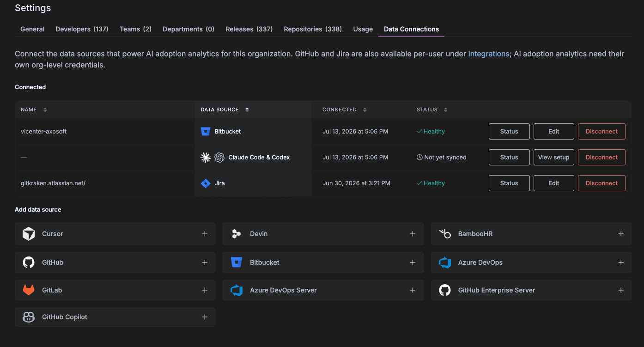Click the Codex OpenAI logo icon
Viewport: 644px width, 347px height.
click(219, 158)
